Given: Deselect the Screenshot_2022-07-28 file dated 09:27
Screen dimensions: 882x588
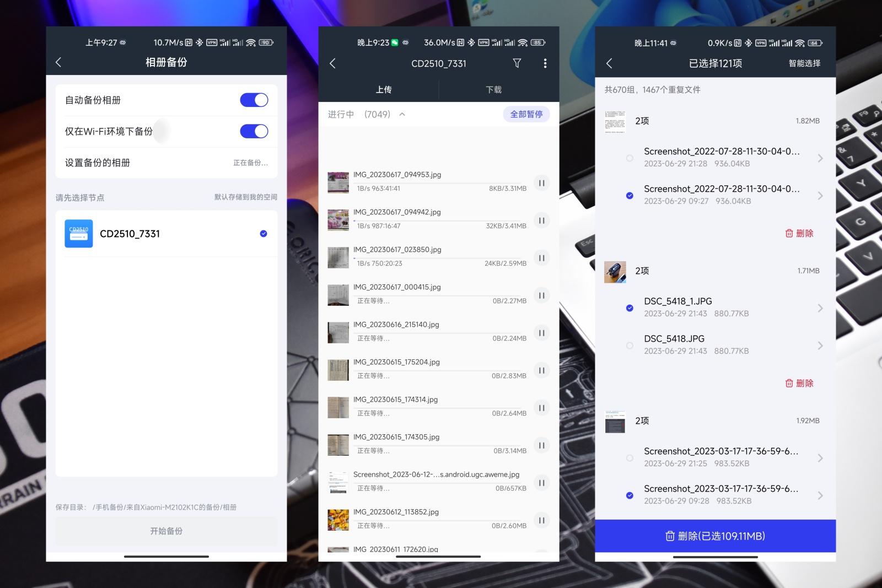Looking at the screenshot, I should coord(630,196).
